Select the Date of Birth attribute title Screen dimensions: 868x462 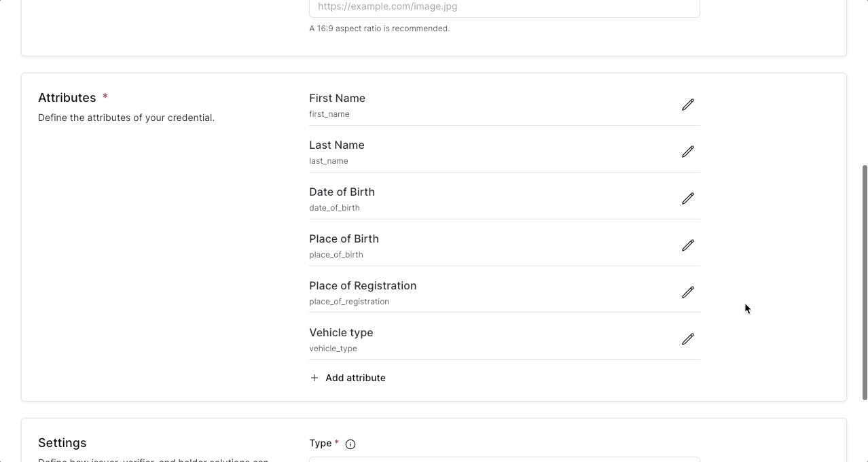click(x=342, y=192)
